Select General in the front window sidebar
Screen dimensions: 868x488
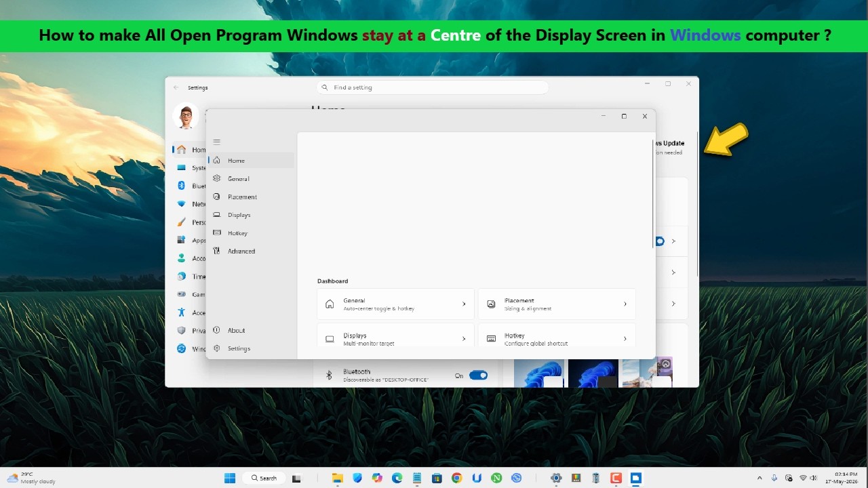[251, 179]
